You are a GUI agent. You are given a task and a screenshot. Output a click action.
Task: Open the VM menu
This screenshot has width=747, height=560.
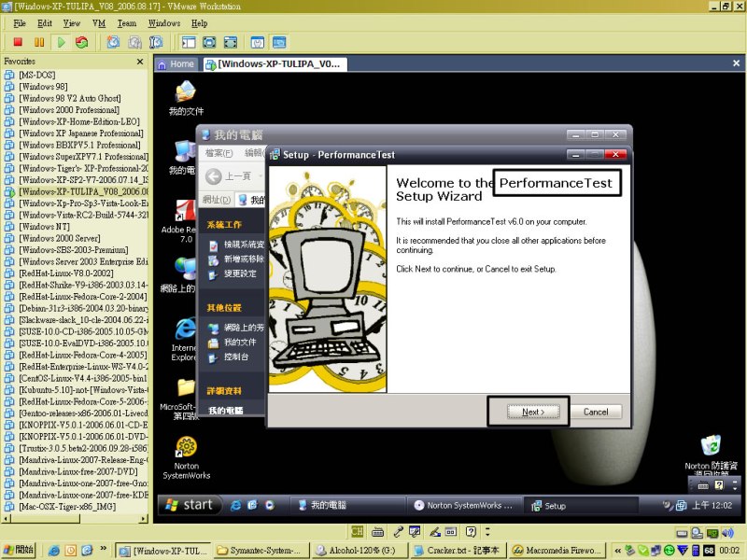99,23
